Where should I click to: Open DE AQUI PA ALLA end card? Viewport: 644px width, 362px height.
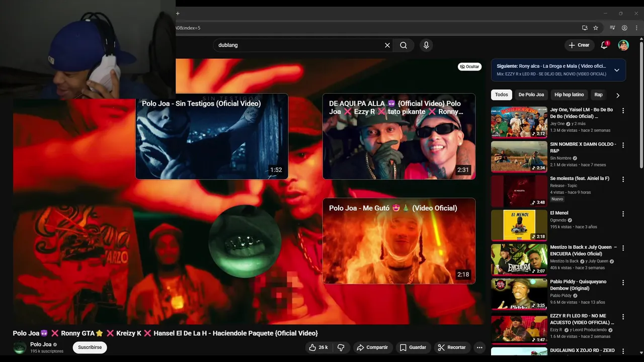coord(399,136)
